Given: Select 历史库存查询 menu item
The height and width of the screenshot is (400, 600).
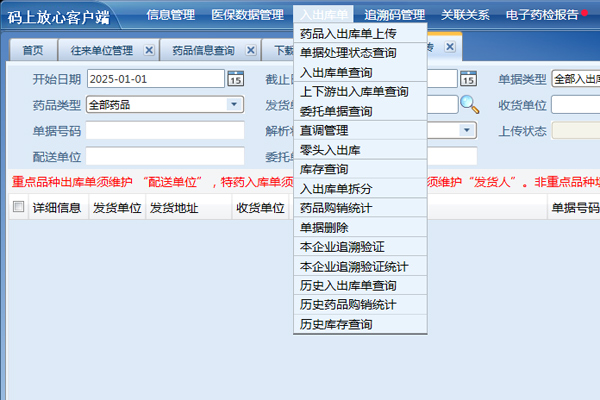Looking at the screenshot, I should (336, 324).
